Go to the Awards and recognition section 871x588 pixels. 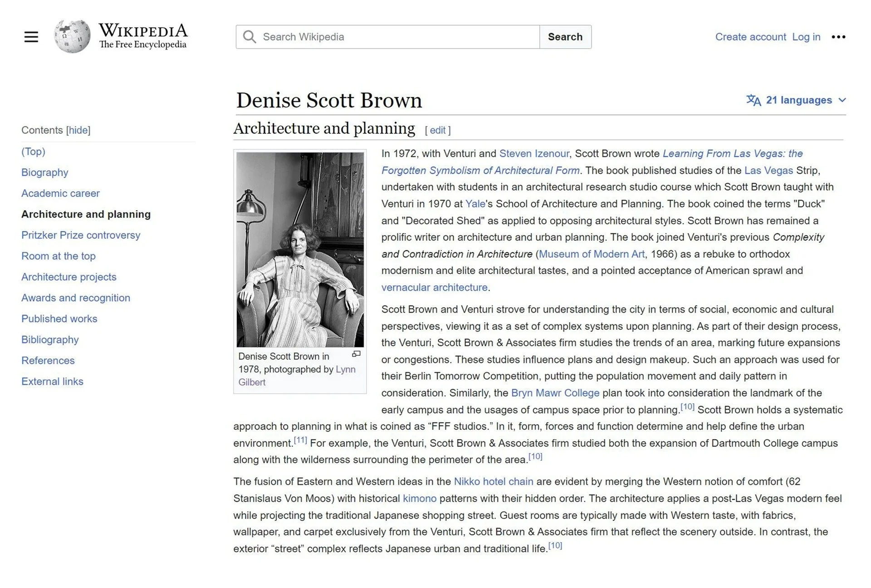(x=76, y=298)
